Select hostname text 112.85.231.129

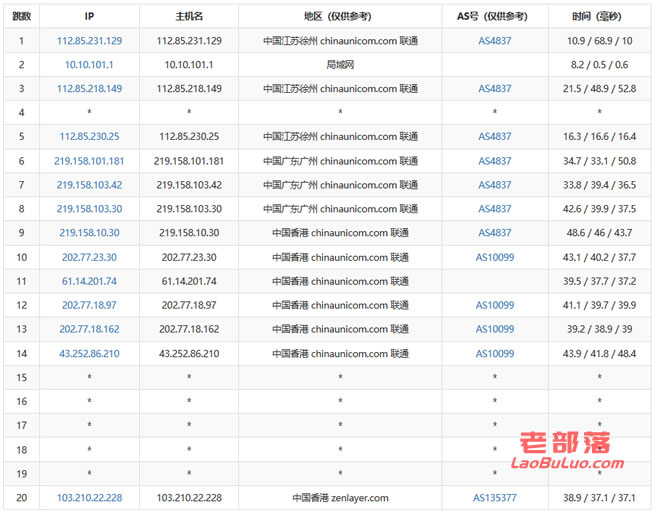coord(189,41)
